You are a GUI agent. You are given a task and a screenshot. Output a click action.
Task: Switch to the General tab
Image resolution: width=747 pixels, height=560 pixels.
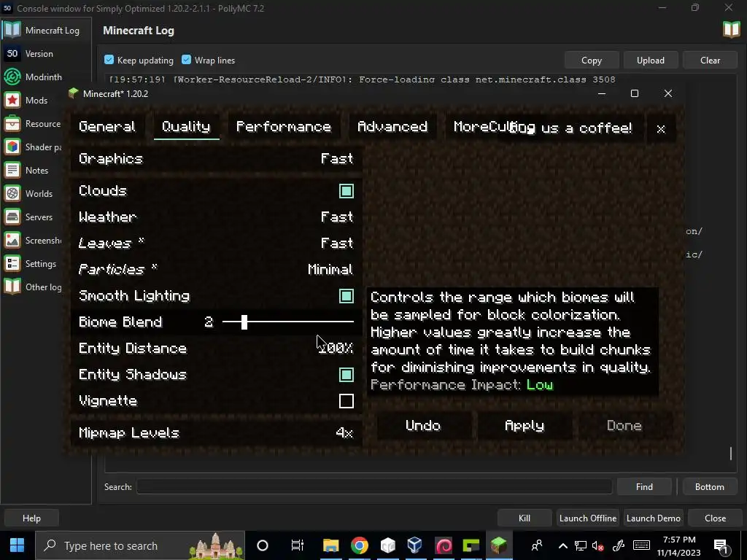pyautogui.click(x=107, y=127)
